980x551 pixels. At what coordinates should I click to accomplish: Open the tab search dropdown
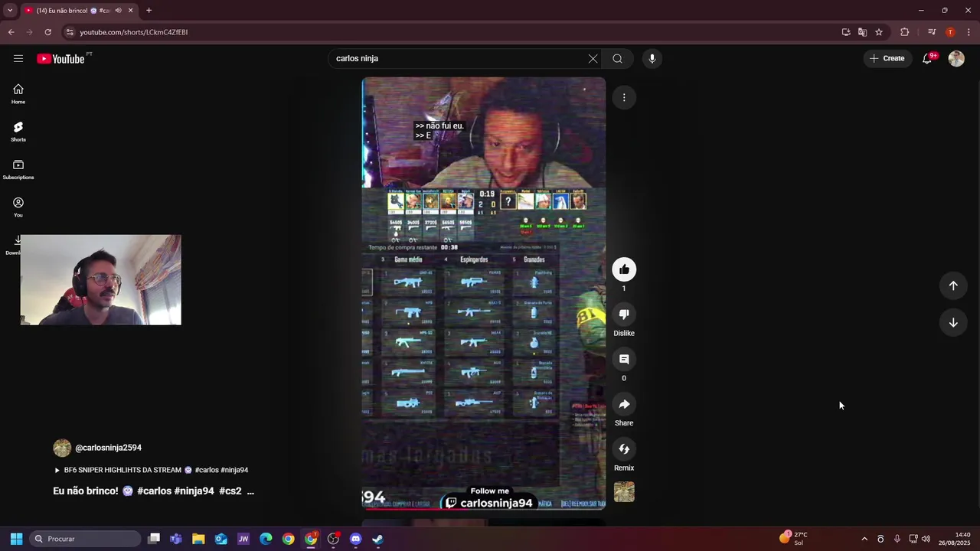point(10,11)
